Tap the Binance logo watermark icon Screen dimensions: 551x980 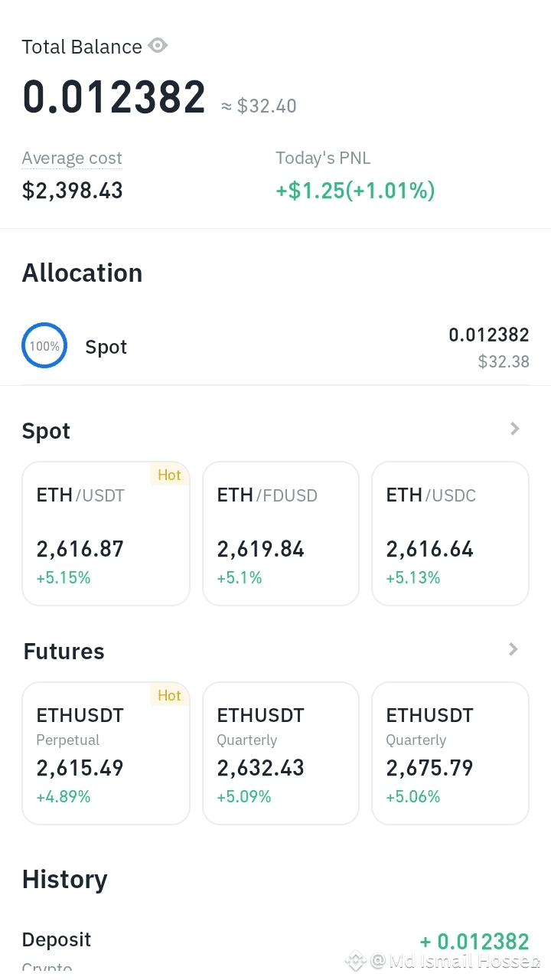(x=355, y=960)
